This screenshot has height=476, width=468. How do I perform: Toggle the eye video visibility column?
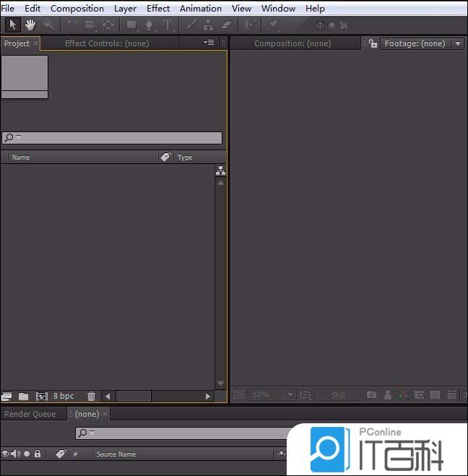pyautogui.click(x=5, y=454)
